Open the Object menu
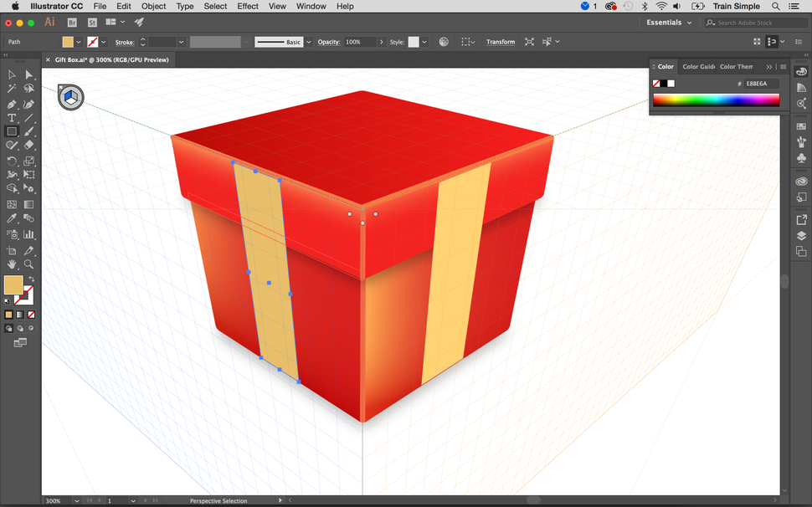The image size is (812, 507). click(x=153, y=6)
